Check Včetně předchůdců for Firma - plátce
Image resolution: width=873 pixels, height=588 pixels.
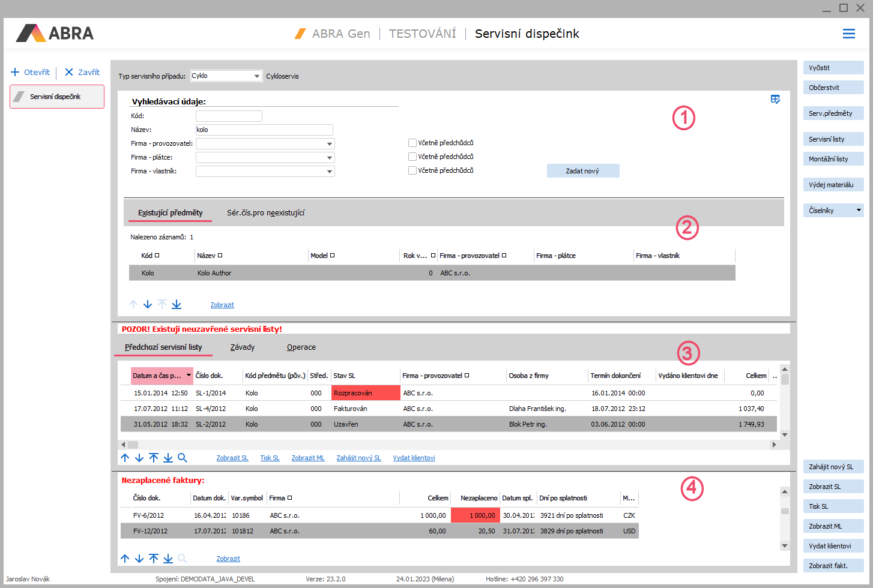pyautogui.click(x=412, y=157)
